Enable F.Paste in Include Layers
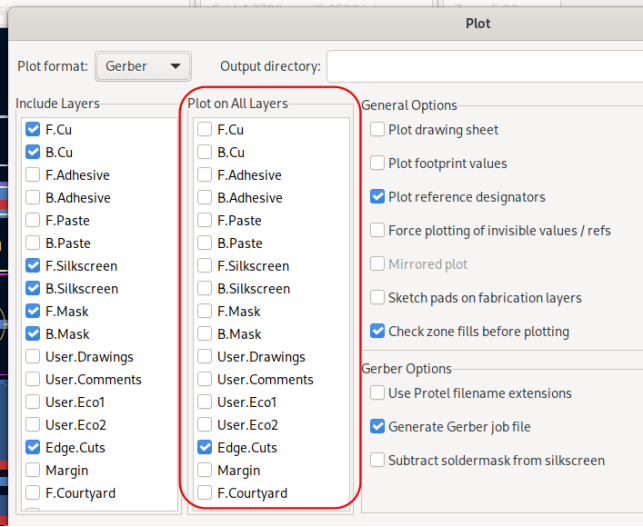 pyautogui.click(x=33, y=220)
